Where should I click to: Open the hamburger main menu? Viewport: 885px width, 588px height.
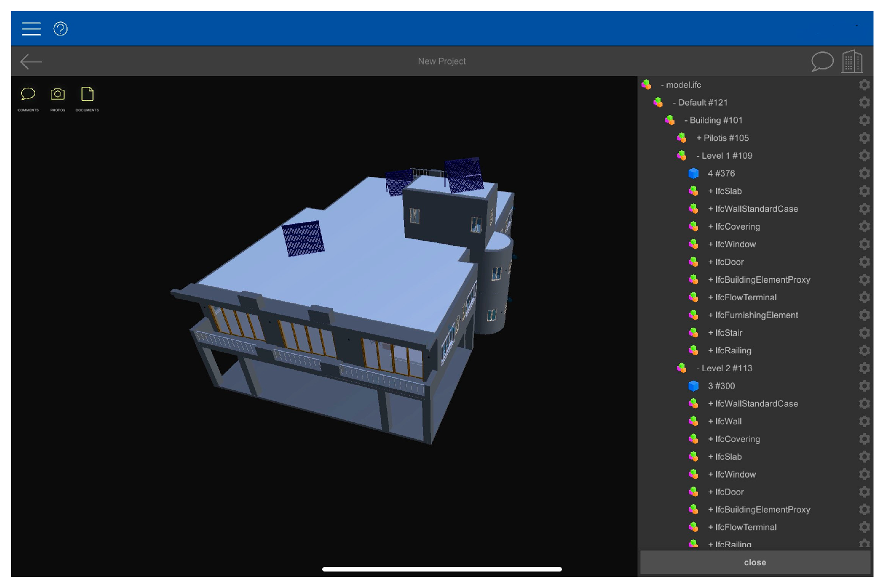(31, 29)
